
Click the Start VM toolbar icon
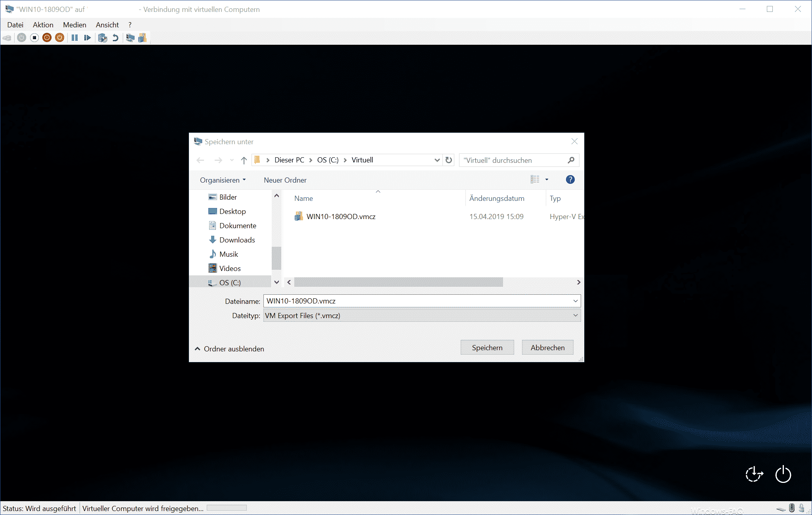click(22, 38)
